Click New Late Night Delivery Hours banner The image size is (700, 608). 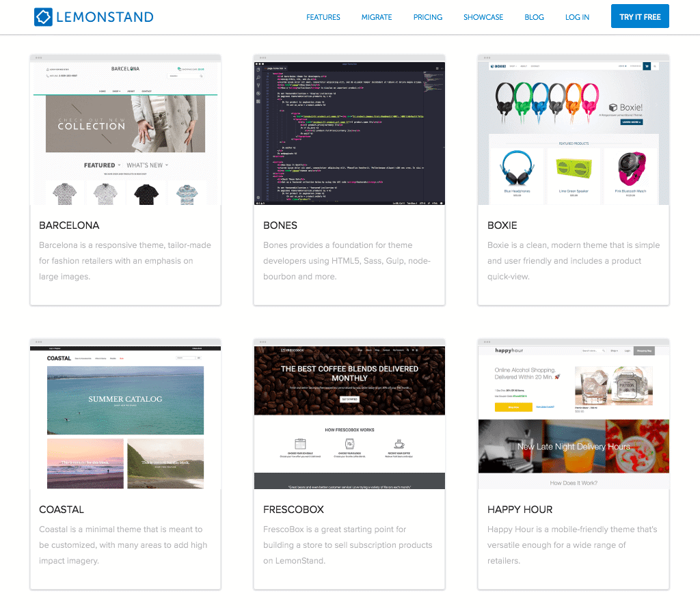pyautogui.click(x=574, y=446)
